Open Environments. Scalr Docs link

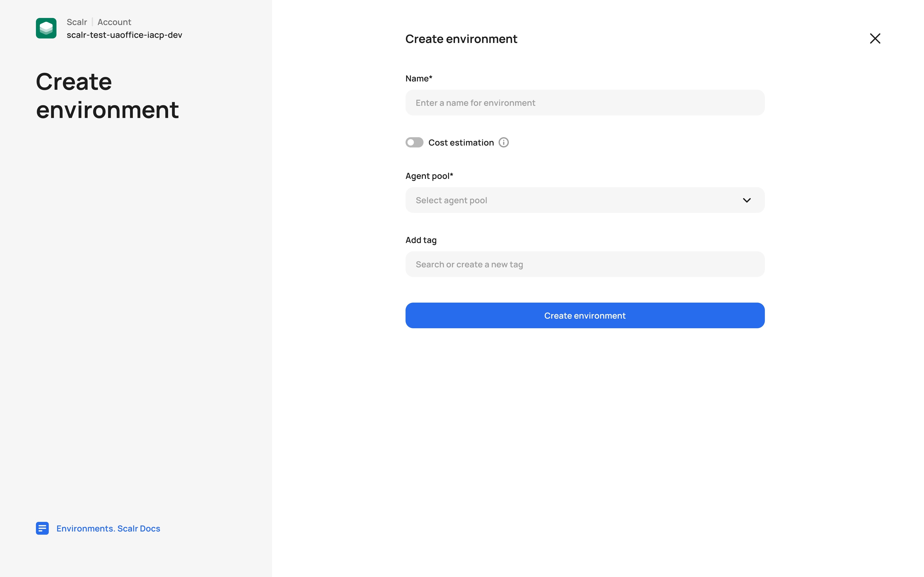[108, 528]
